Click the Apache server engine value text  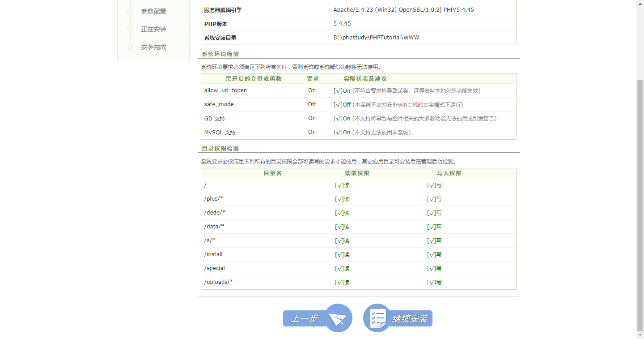click(x=403, y=10)
